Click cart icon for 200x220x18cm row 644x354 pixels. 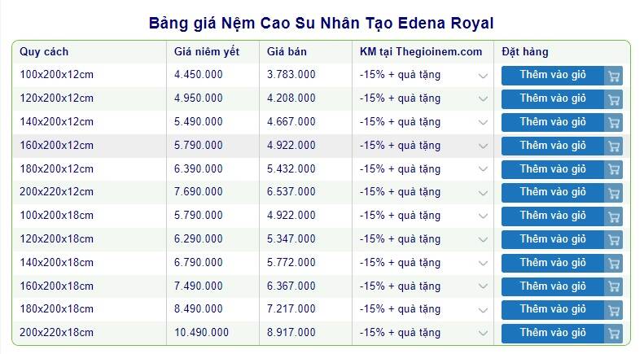coord(614,334)
